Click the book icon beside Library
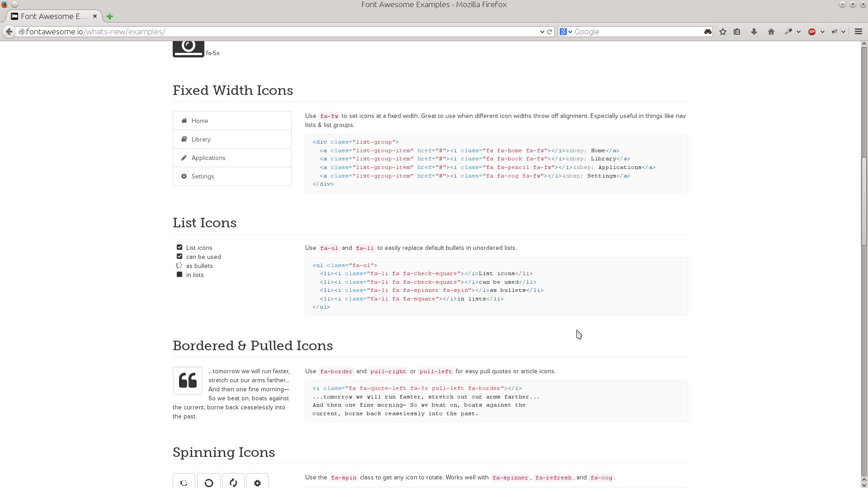 tap(184, 139)
